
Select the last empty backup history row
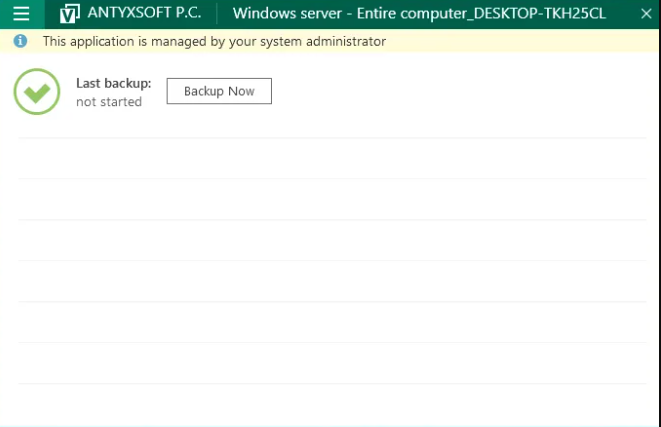(x=332, y=402)
